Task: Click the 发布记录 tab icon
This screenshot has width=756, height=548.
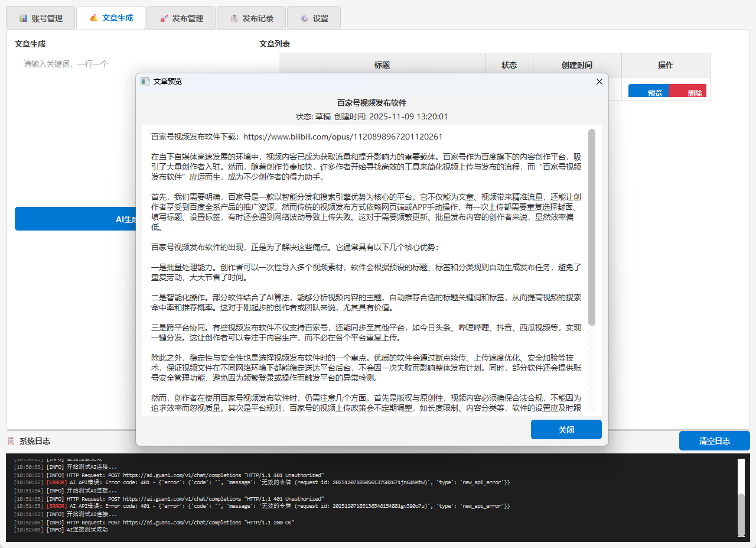Action: tap(234, 18)
